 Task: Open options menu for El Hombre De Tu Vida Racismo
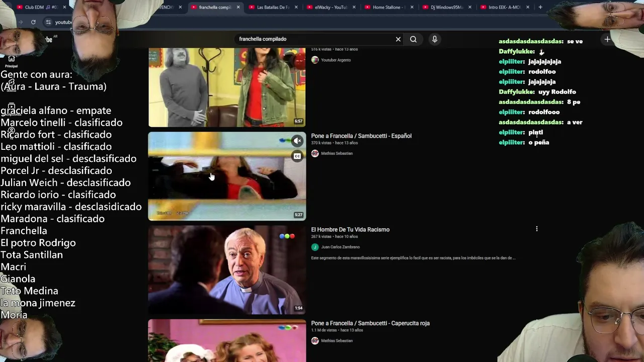coord(537,229)
